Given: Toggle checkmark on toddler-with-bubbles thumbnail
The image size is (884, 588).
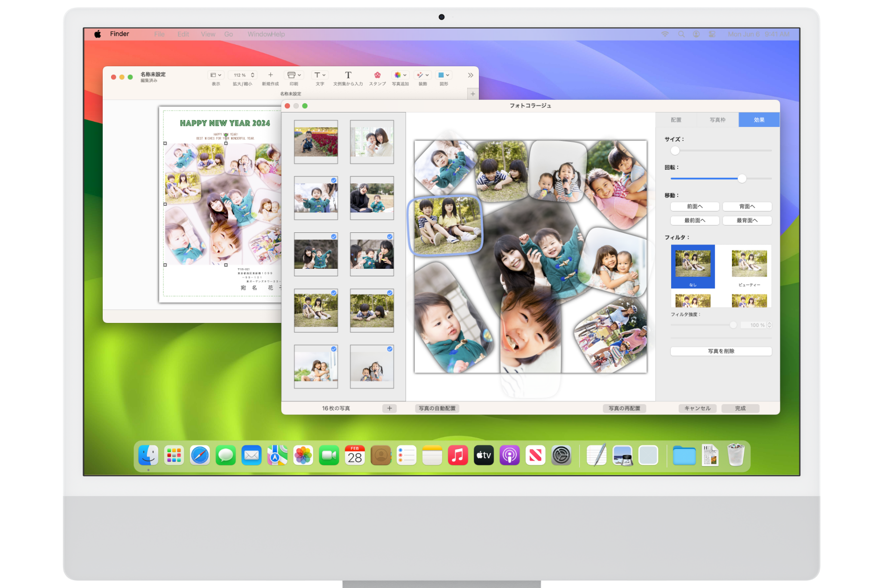Looking at the screenshot, I should [x=334, y=180].
